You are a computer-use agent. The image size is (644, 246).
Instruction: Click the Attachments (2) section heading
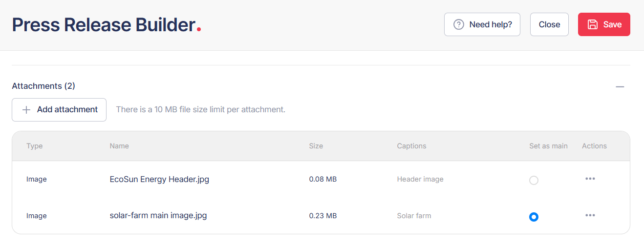click(x=43, y=86)
